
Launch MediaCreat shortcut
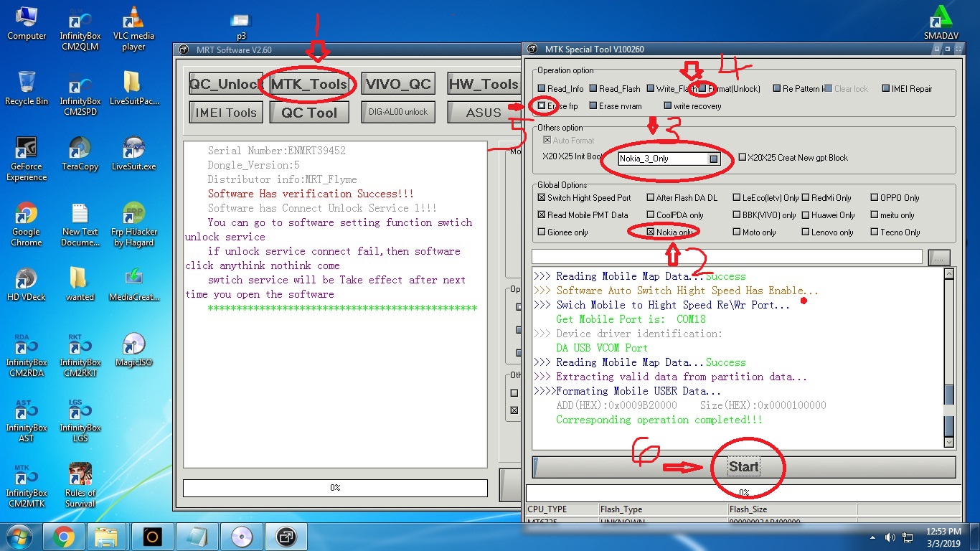(x=133, y=284)
